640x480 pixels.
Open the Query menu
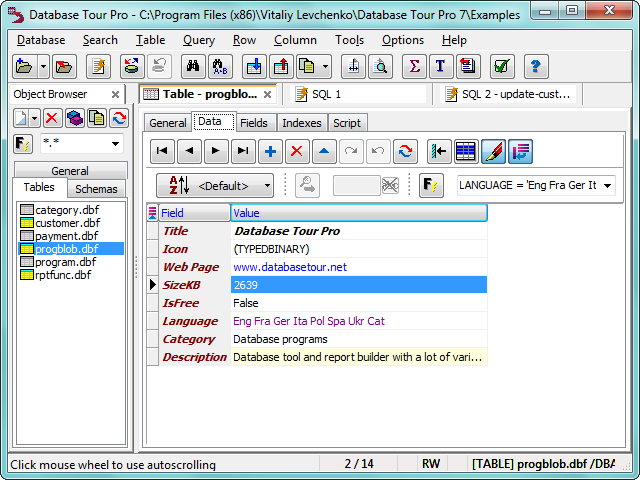[199, 40]
